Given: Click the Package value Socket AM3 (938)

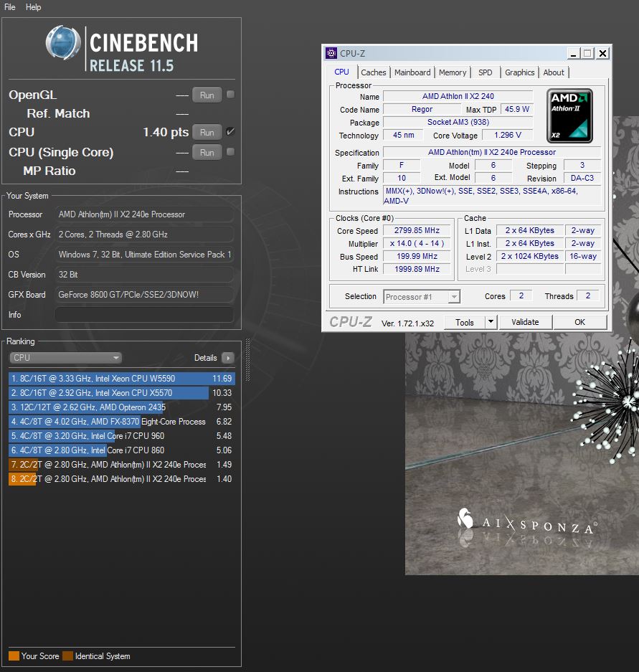Looking at the screenshot, I should (x=458, y=122).
